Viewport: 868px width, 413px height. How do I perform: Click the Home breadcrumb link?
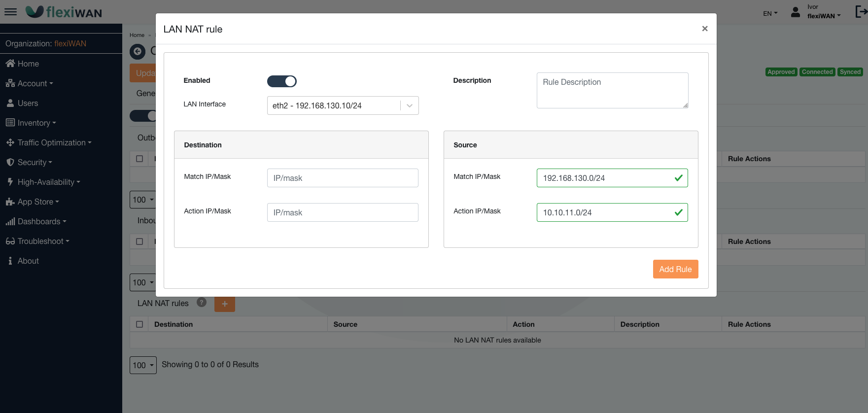point(137,35)
